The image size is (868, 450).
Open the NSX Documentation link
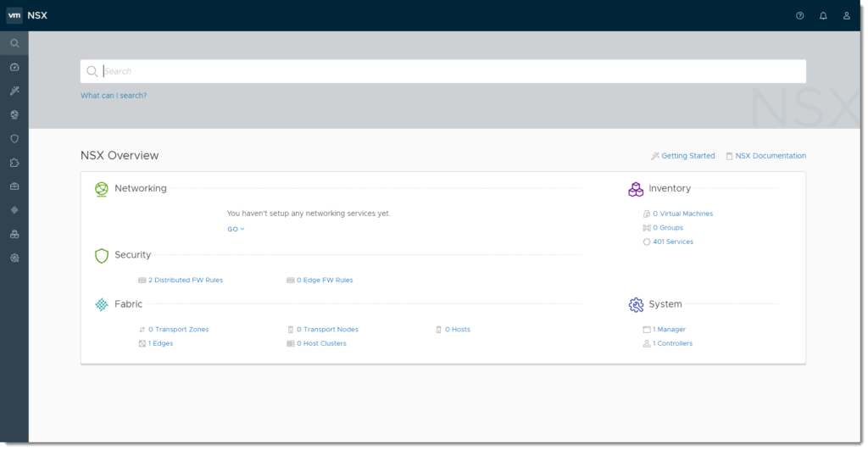tap(771, 156)
